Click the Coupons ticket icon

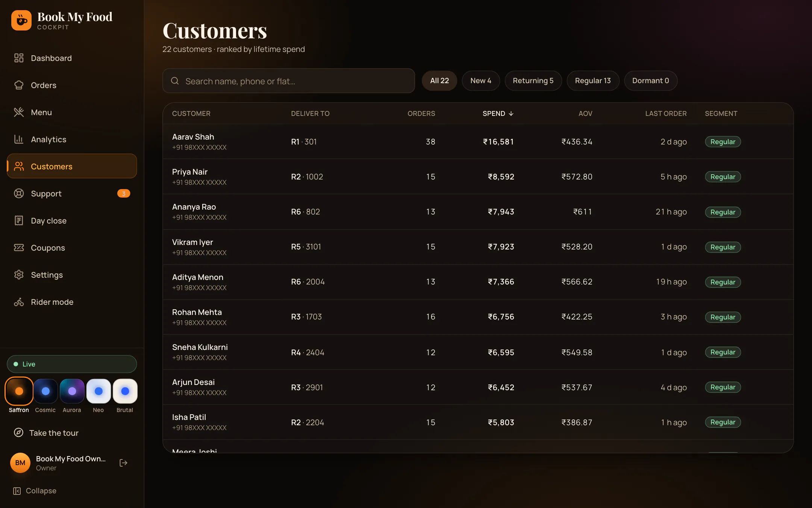point(19,248)
